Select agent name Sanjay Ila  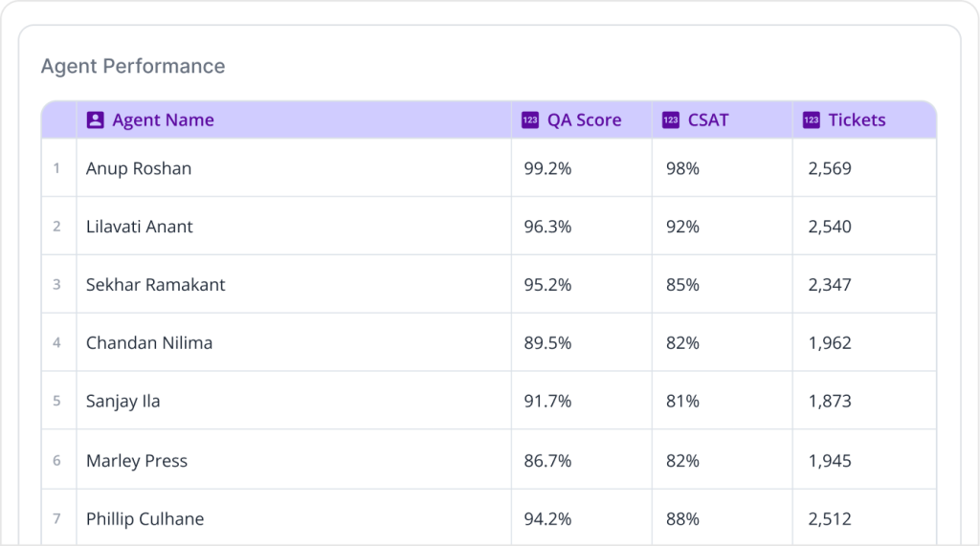click(123, 401)
